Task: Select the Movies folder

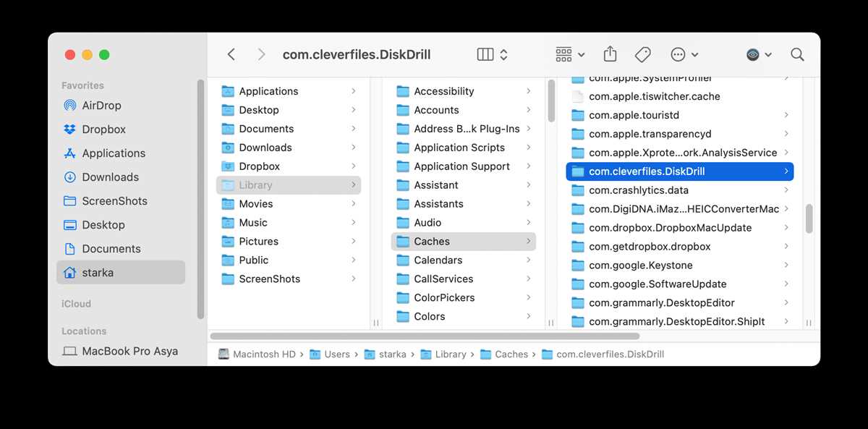Action: (256, 204)
